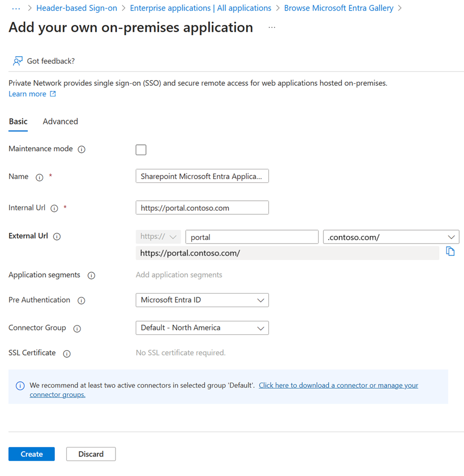Click the Discard button
The height and width of the screenshot is (476, 464).
(x=91, y=454)
